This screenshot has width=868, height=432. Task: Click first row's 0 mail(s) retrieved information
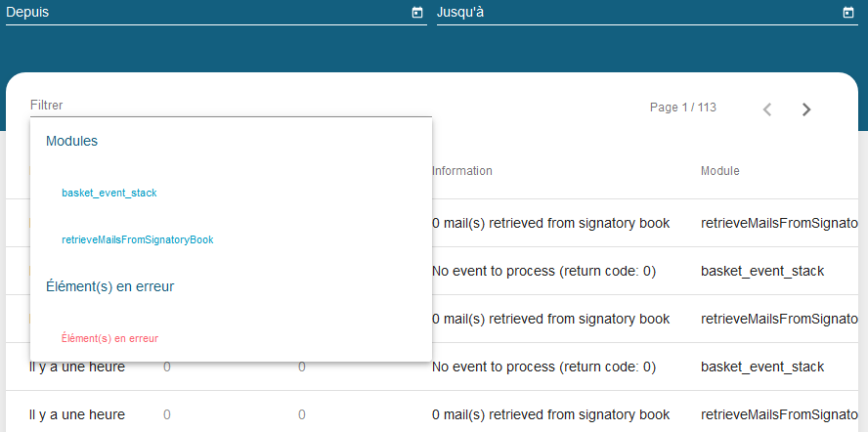click(550, 223)
